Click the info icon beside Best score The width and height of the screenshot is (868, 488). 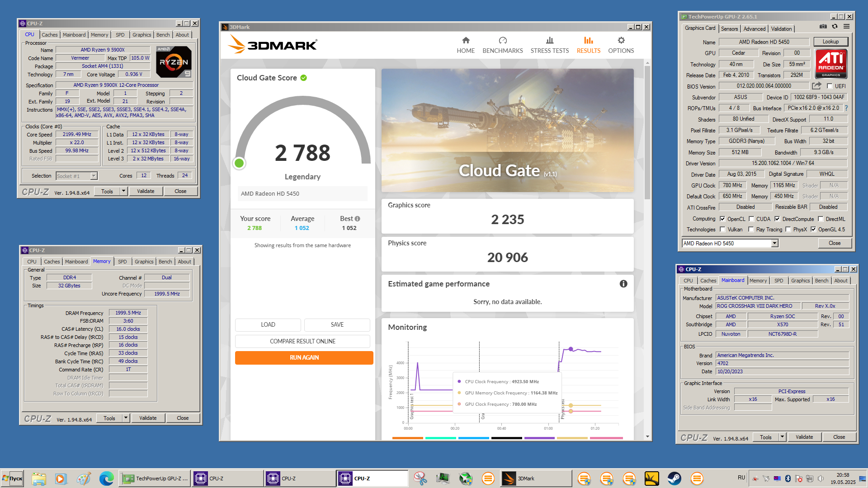click(x=357, y=219)
